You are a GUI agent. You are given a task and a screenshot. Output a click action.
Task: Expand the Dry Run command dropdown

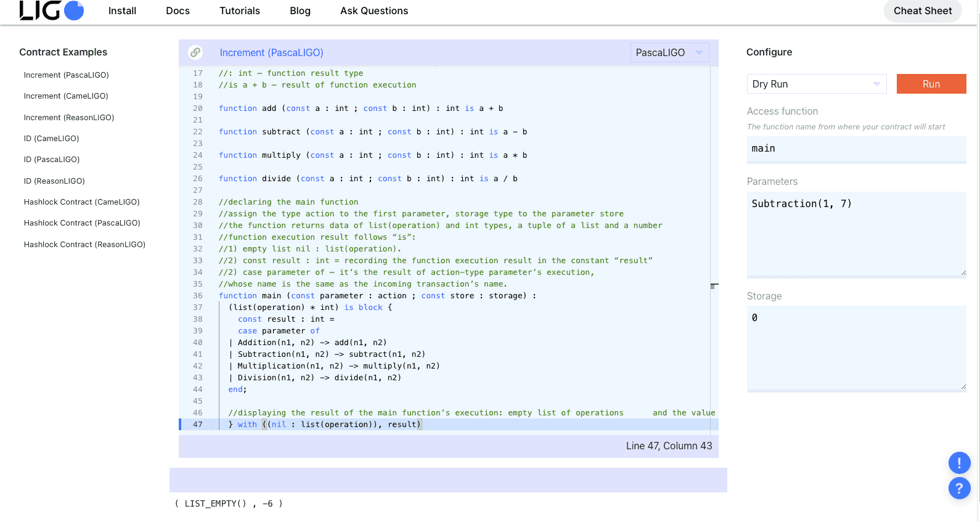point(816,84)
